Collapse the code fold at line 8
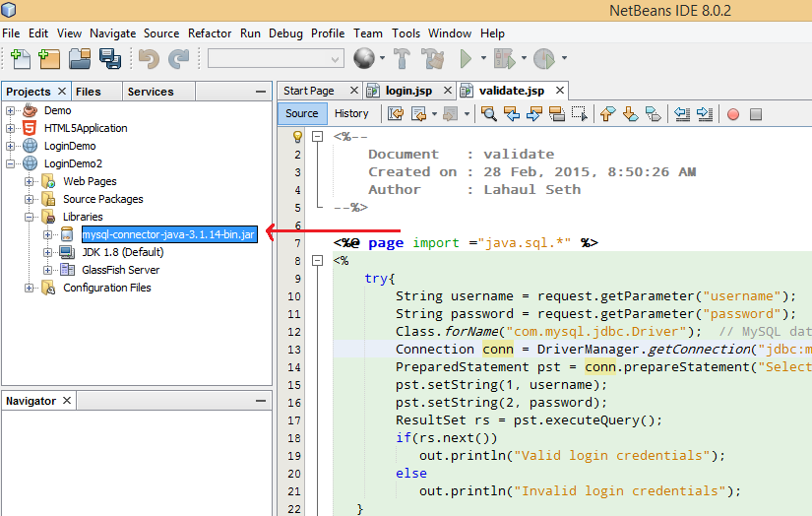Image resolution: width=812 pixels, height=516 pixels. (x=317, y=261)
